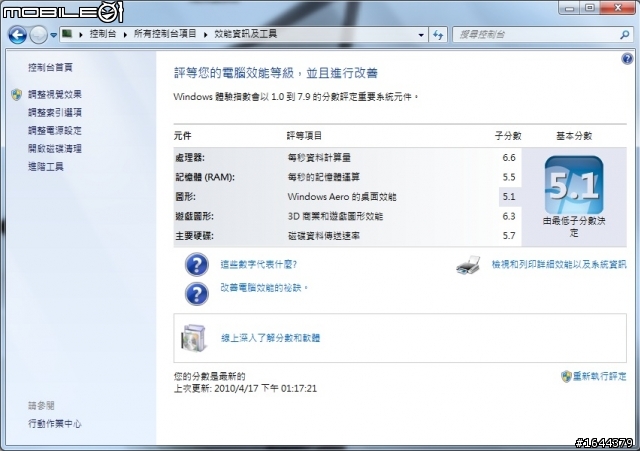
Task: Open the blue help question mark
Action: pos(627,59)
